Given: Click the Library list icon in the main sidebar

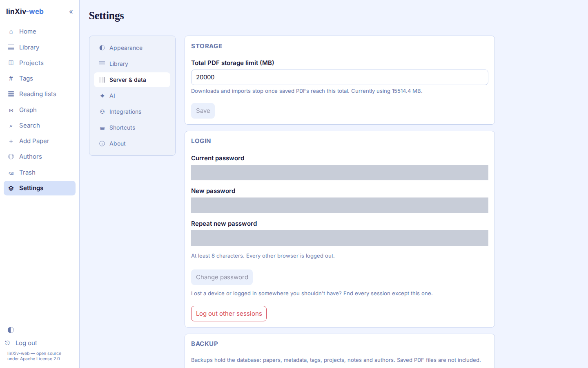Looking at the screenshot, I should pos(11,47).
